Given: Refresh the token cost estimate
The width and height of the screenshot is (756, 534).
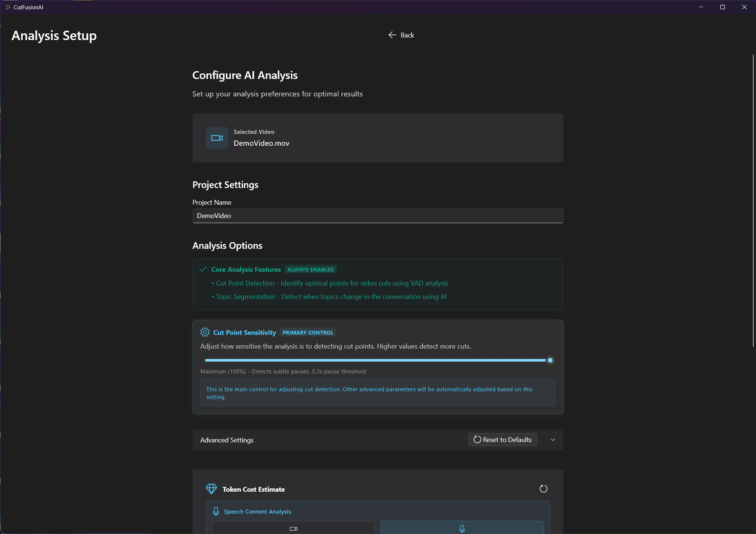Looking at the screenshot, I should [x=543, y=489].
